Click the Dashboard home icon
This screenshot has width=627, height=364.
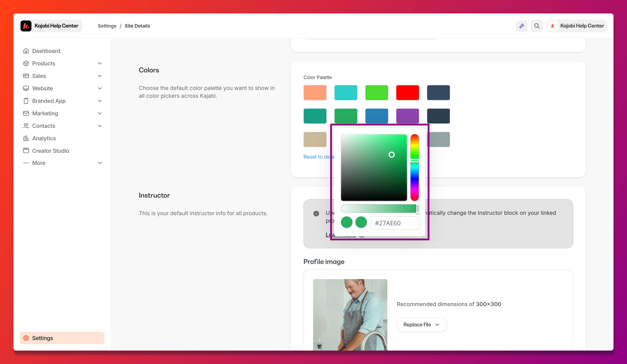tap(26, 51)
